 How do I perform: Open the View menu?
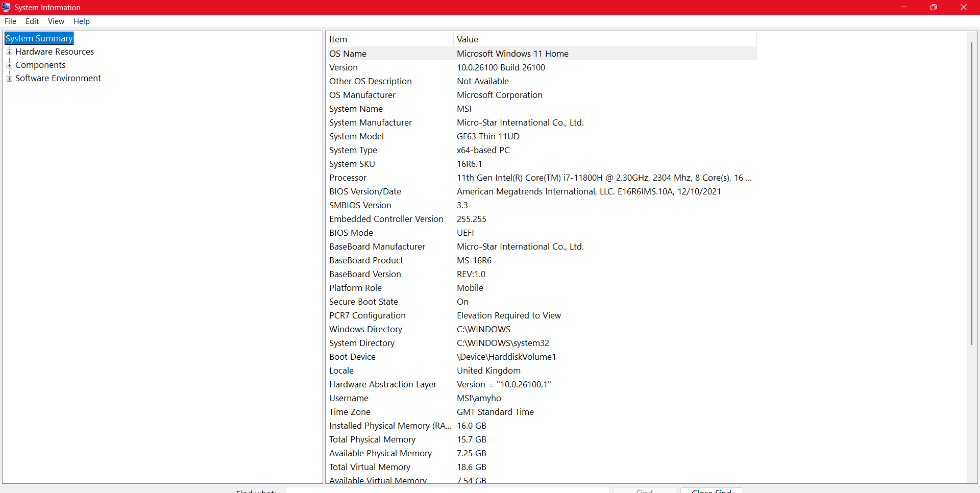click(56, 21)
